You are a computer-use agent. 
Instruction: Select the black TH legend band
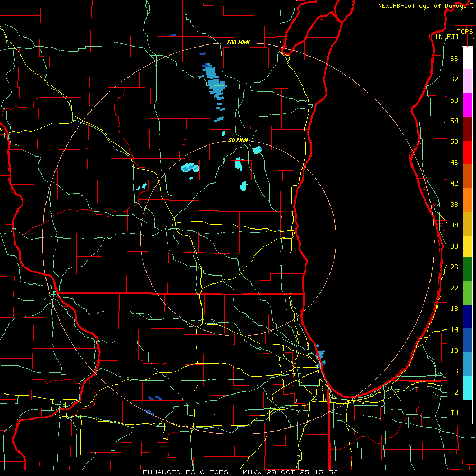[467, 411]
